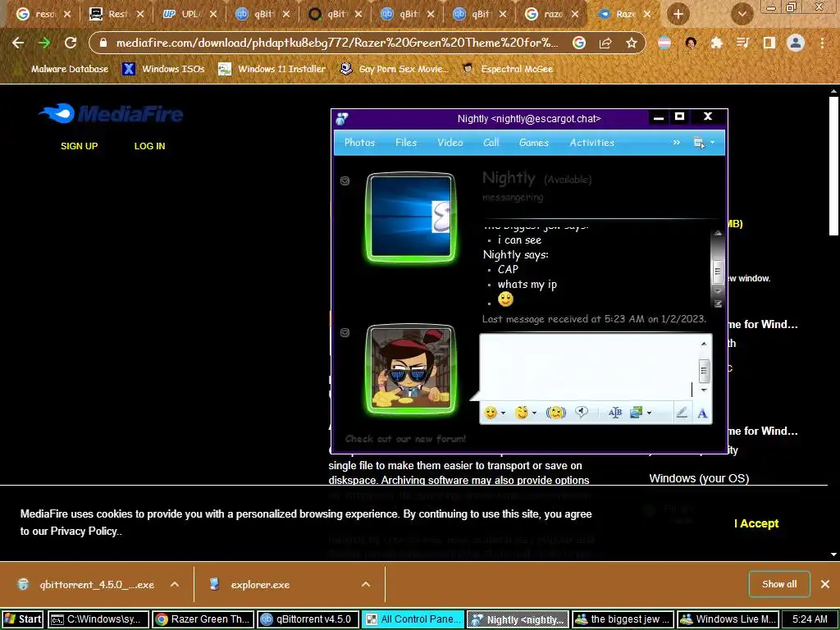Click the MediaFire logo

point(111,113)
